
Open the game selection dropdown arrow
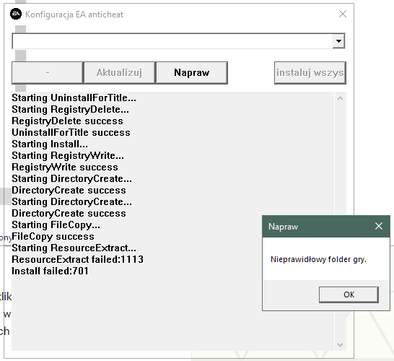point(339,41)
